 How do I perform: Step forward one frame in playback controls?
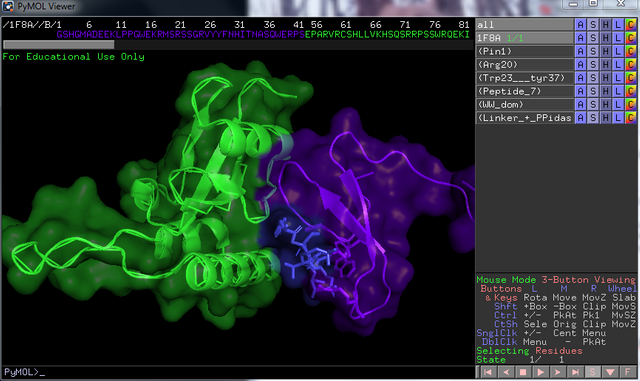pyautogui.click(x=558, y=372)
